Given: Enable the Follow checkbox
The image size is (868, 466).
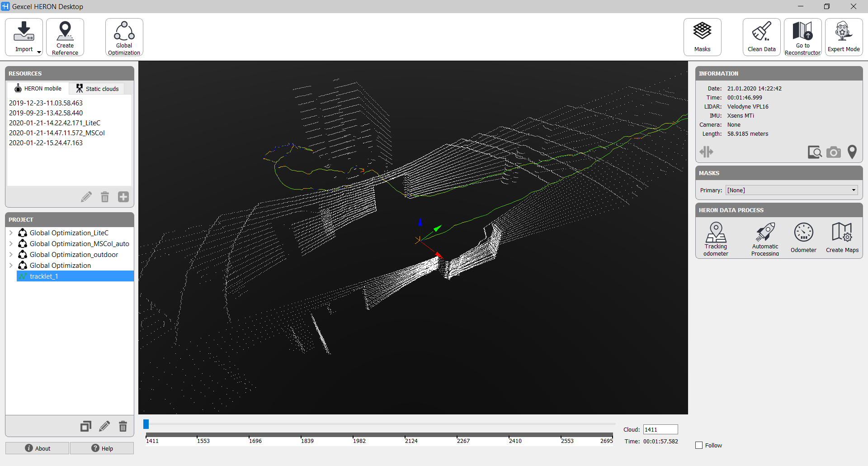Looking at the screenshot, I should [x=699, y=446].
